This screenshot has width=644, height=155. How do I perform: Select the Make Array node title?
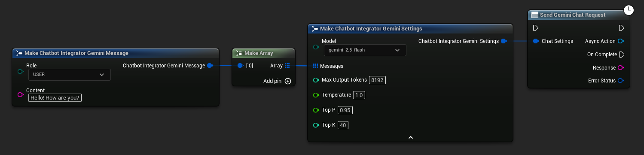coord(259,53)
